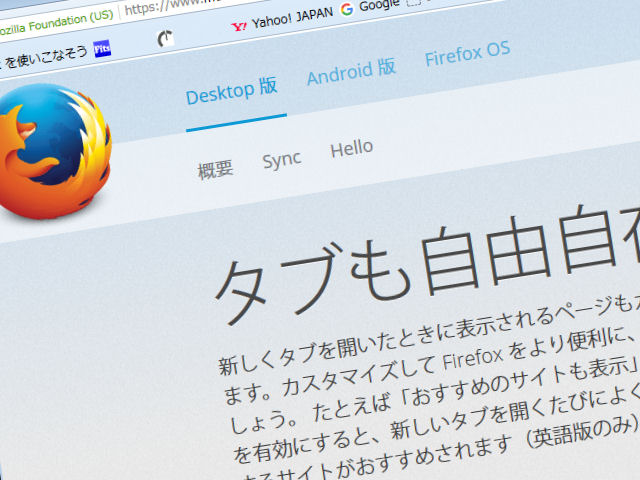Click the Mozilla Foundation (US) identity label

pyautogui.click(x=56, y=24)
